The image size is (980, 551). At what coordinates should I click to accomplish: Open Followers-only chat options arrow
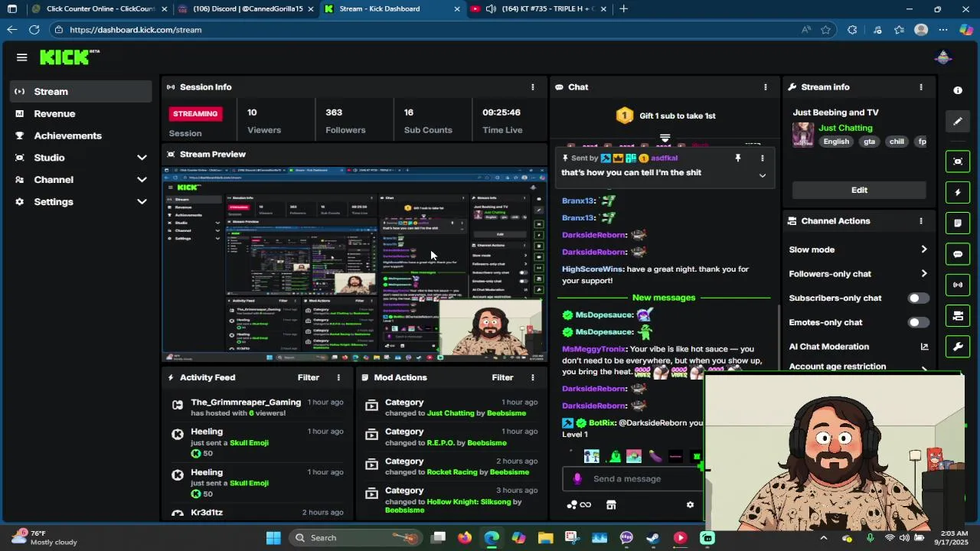pyautogui.click(x=924, y=274)
